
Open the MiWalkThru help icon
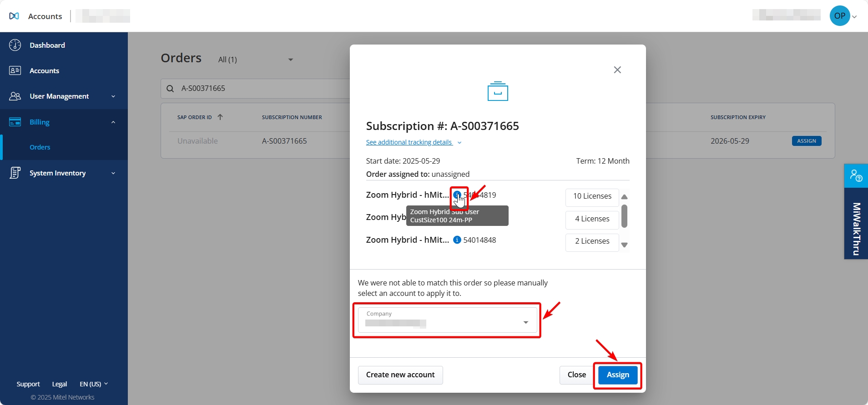tap(856, 175)
